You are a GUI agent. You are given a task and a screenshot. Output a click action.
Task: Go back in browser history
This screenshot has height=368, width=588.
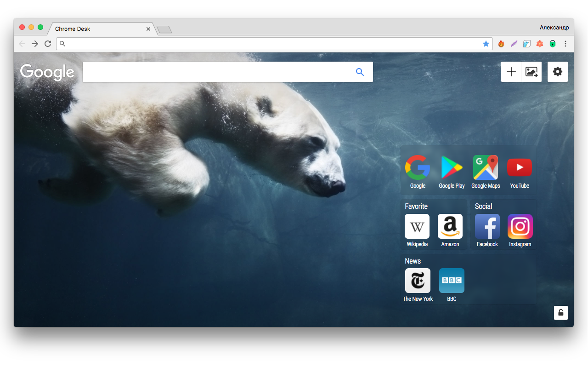tap(22, 44)
